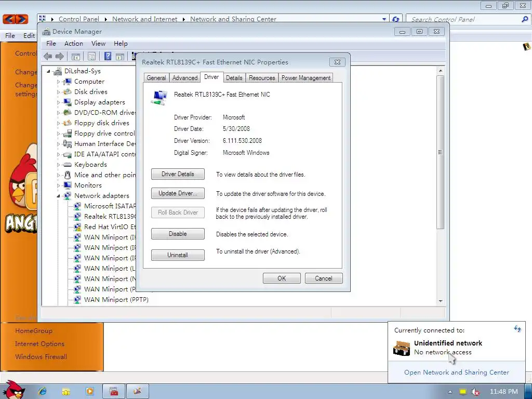This screenshot has width=532, height=399.
Task: Select the Disk drives icon
Action: [68, 91]
